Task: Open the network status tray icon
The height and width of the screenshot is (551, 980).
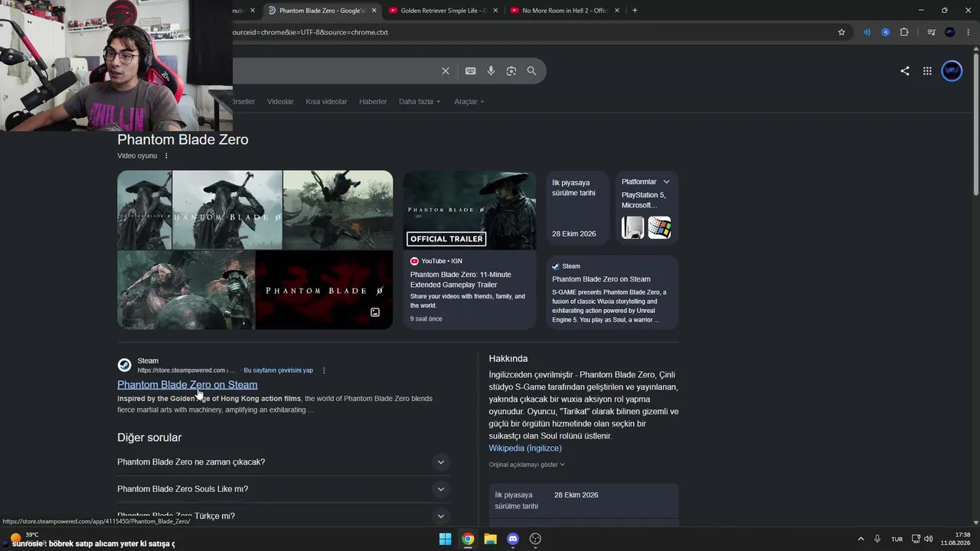Action: [916, 539]
